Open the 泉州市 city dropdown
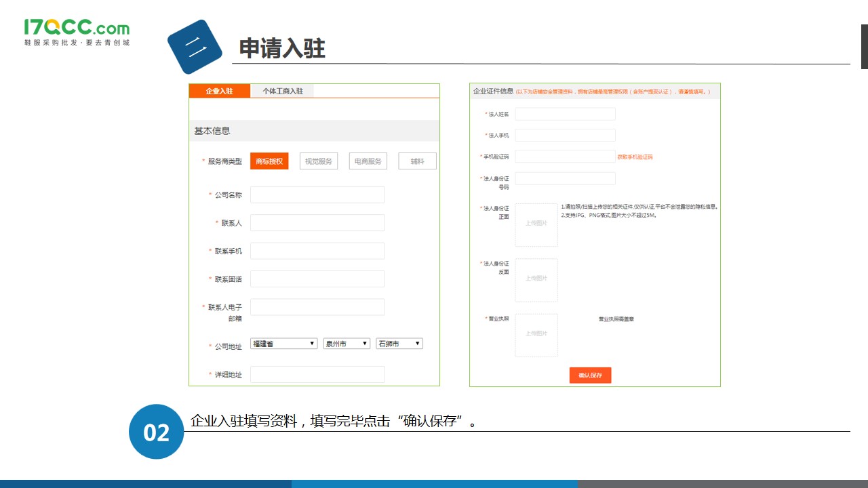868x488 pixels. pyautogui.click(x=347, y=344)
